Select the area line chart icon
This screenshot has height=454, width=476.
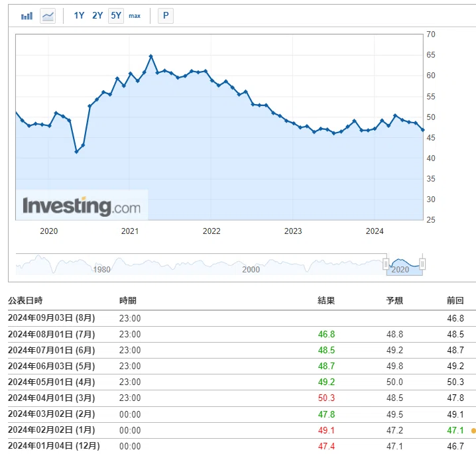[x=48, y=16]
